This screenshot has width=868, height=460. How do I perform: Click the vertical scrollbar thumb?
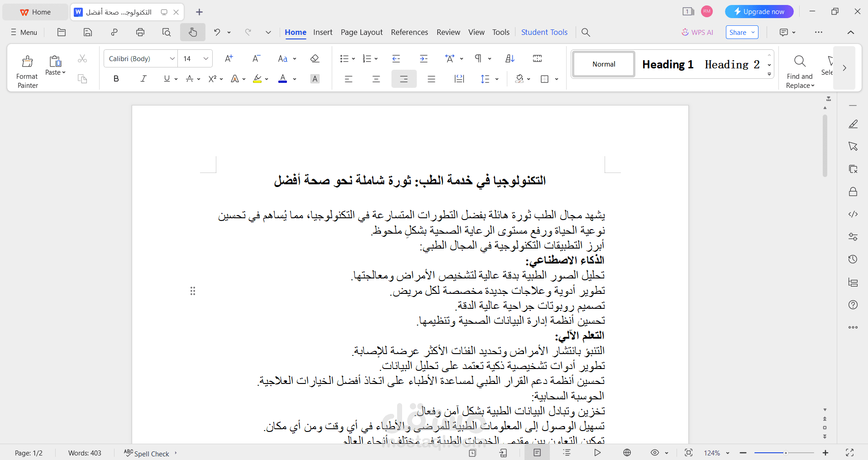pos(825,145)
